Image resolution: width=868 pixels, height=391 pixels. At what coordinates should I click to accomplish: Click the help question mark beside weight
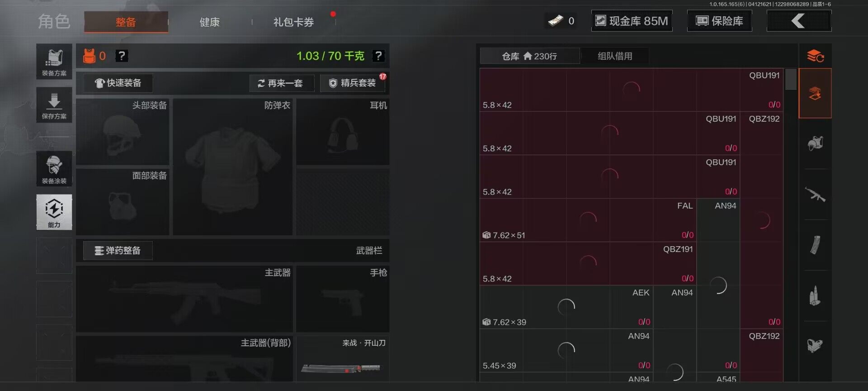pyautogui.click(x=378, y=56)
